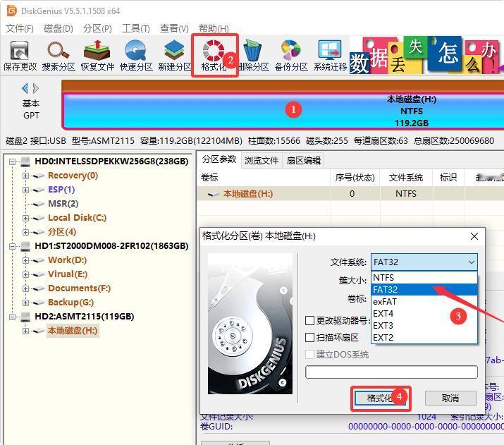Viewport: 504px width, 445px height.
Task: Click the 格式化 button in dialog
Action: coord(380,398)
